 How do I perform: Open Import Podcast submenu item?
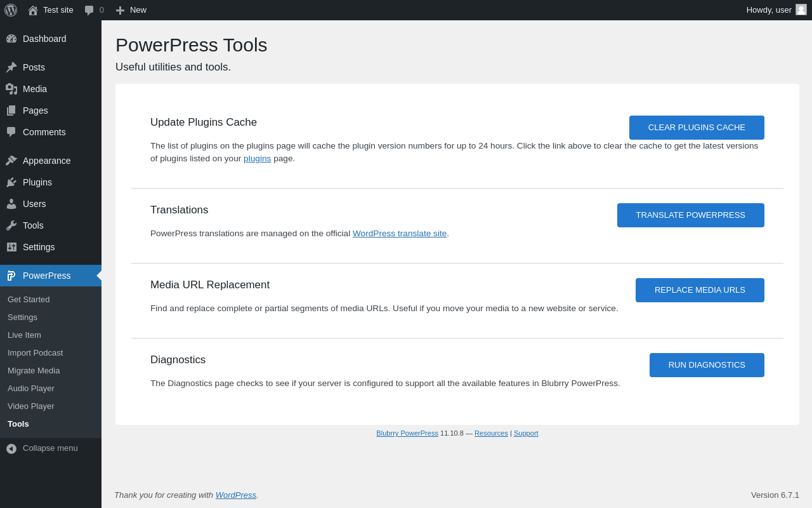click(35, 353)
